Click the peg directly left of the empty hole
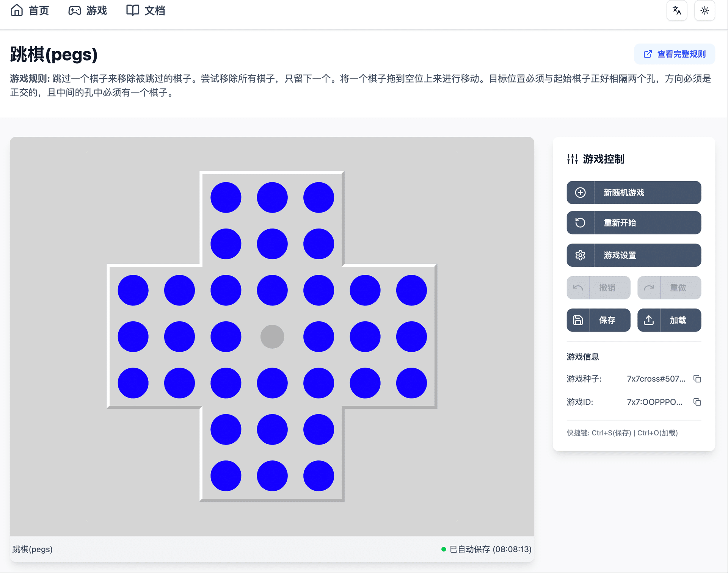 coord(226,336)
